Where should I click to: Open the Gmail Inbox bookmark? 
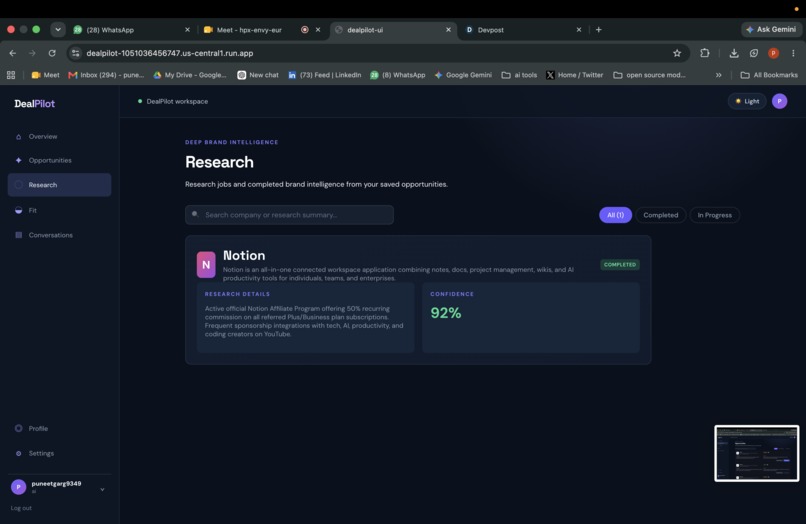pos(106,75)
